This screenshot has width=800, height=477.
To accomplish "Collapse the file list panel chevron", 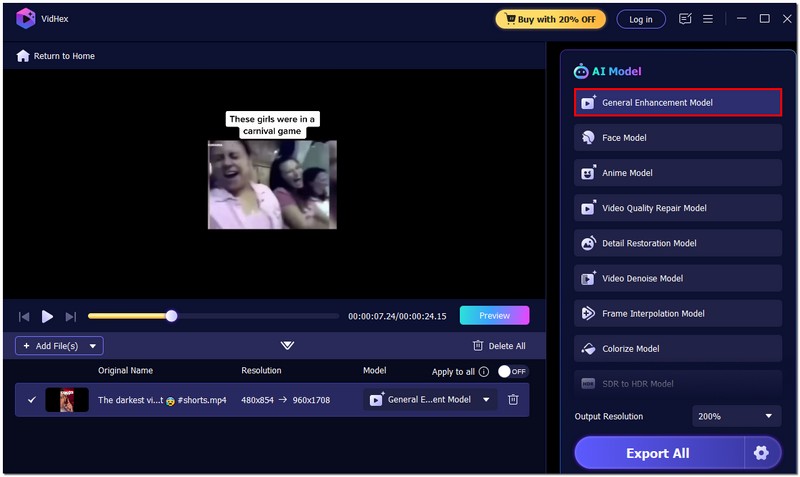I will 287,345.
